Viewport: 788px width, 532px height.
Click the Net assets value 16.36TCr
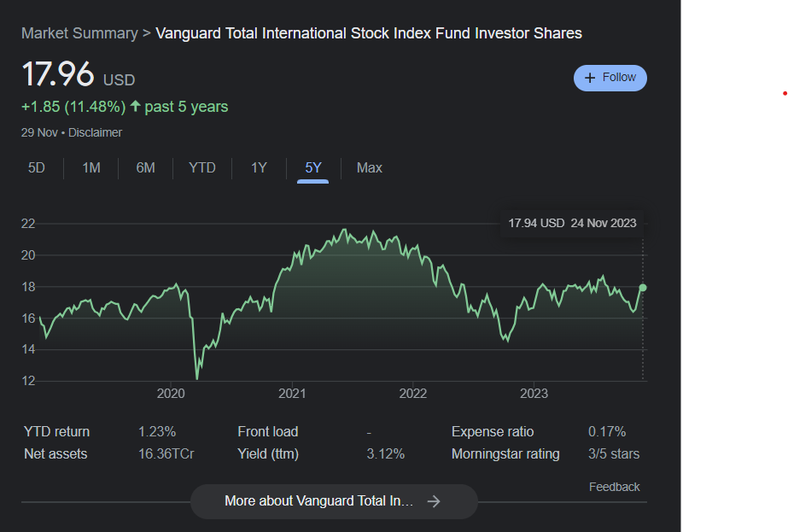tap(166, 453)
